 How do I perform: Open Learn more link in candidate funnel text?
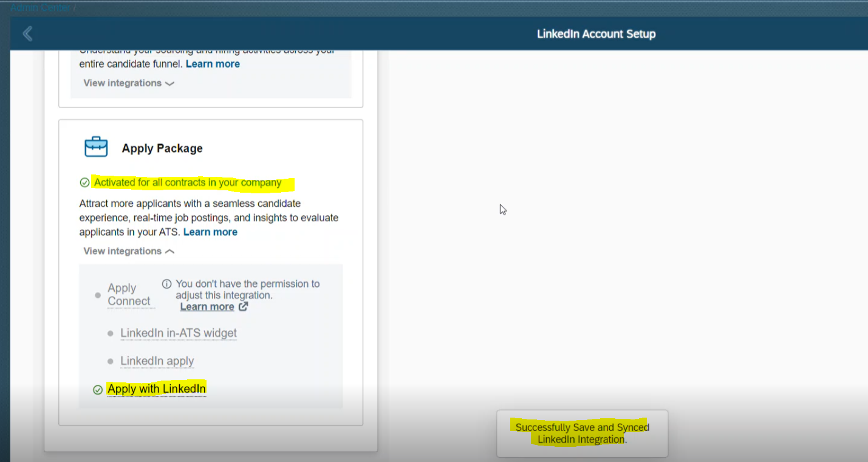click(213, 64)
